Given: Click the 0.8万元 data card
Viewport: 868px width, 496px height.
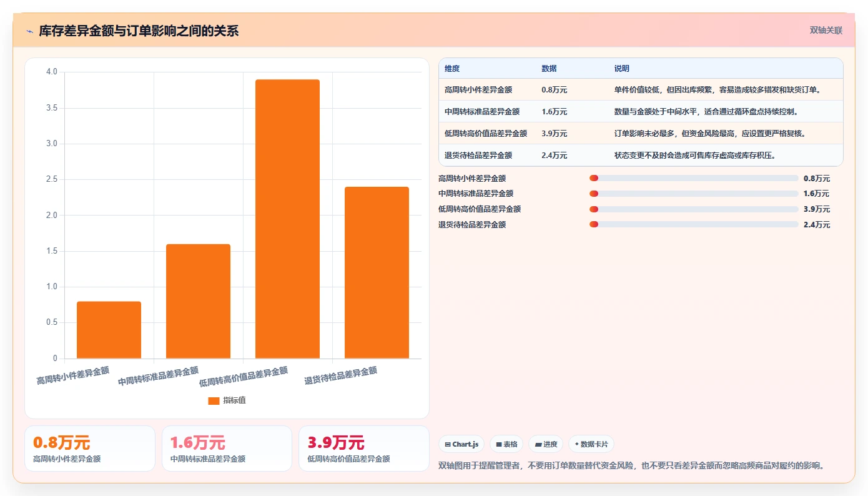Looking at the screenshot, I should click(90, 449).
